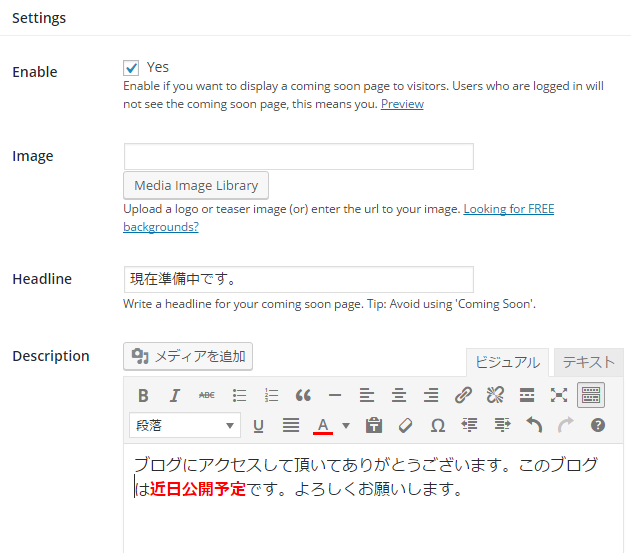This screenshot has height=553, width=631.
Task: Focus the Image URL field
Action: (299, 157)
